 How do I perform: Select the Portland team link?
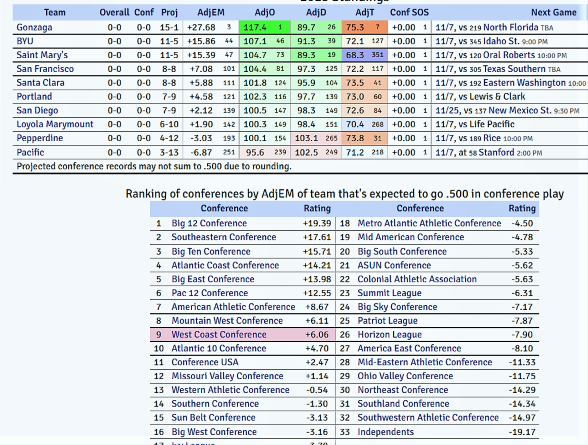[34, 97]
